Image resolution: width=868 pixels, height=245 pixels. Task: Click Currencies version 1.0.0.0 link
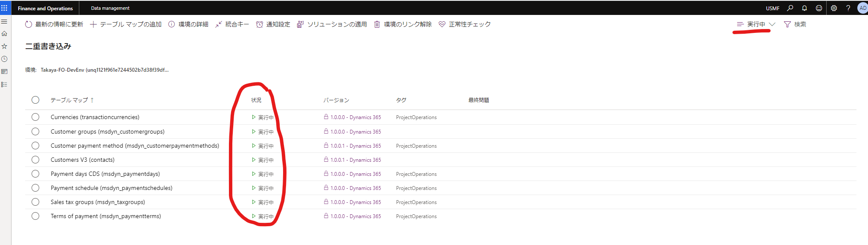(356, 117)
